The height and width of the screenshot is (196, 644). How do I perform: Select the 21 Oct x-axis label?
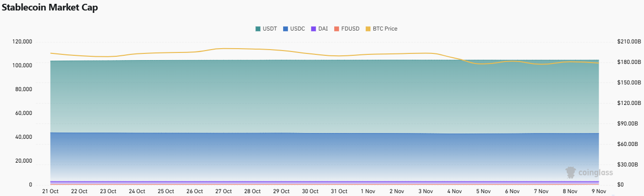50,191
